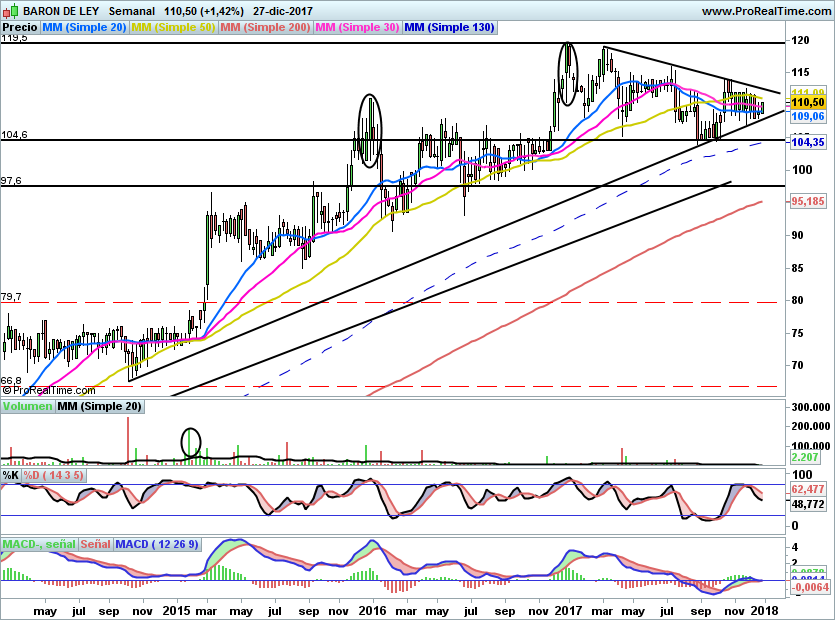
Task: Click the MM (Simple 50) legend label
Action: [x=173, y=27]
